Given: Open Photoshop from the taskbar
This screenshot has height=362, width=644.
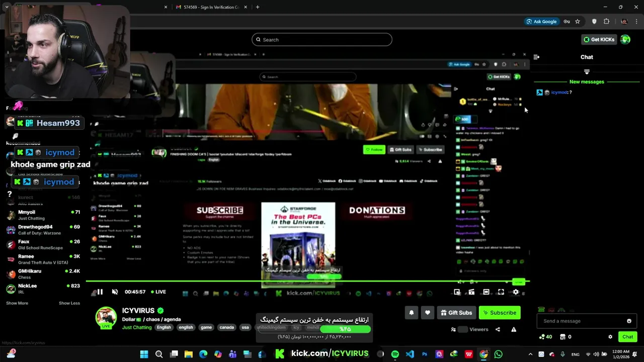Looking at the screenshot, I should coord(425,354).
